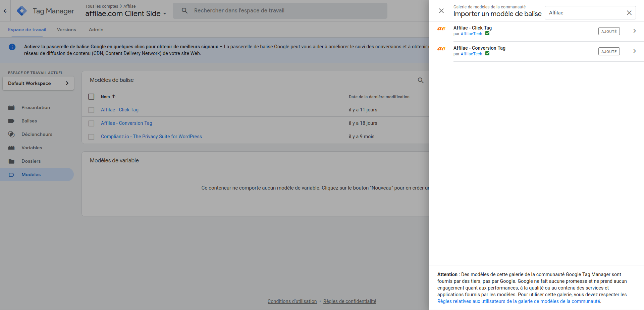
Task: Click the Affilae breadcrumb label
Action: 129,6
